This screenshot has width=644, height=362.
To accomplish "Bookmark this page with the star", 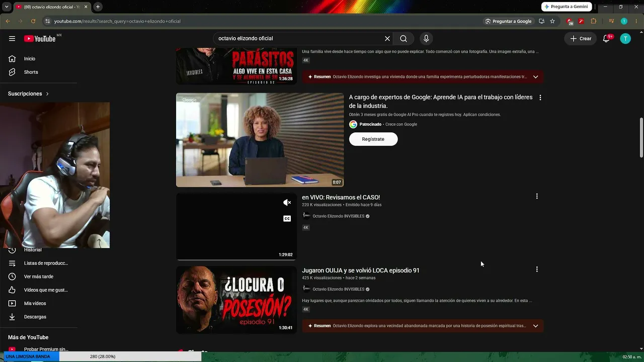I will (552, 21).
